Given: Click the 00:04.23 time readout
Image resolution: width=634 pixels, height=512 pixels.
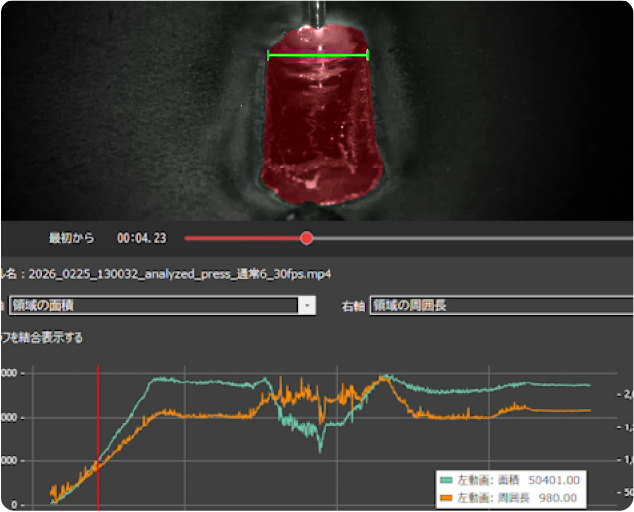Looking at the screenshot, I should pyautogui.click(x=142, y=238).
